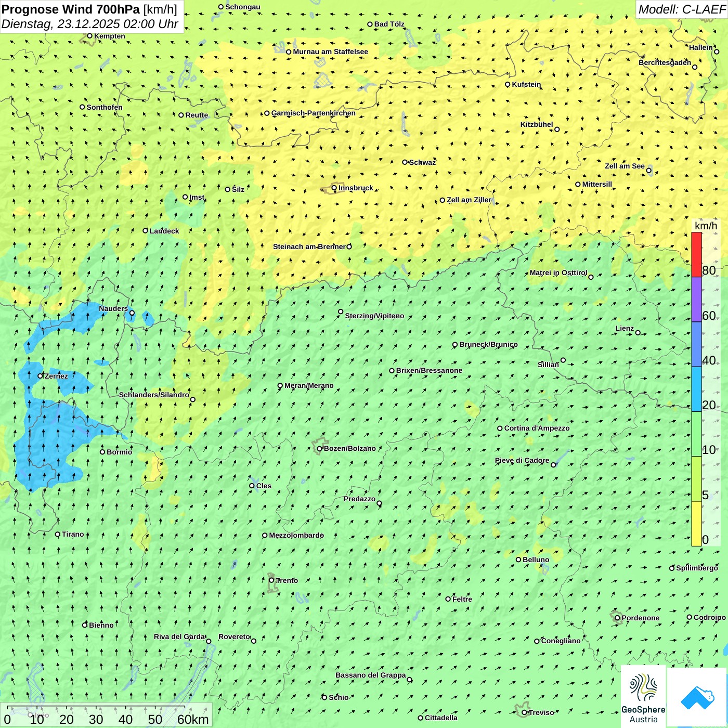Click the Spilimbergo town label

[697, 568]
